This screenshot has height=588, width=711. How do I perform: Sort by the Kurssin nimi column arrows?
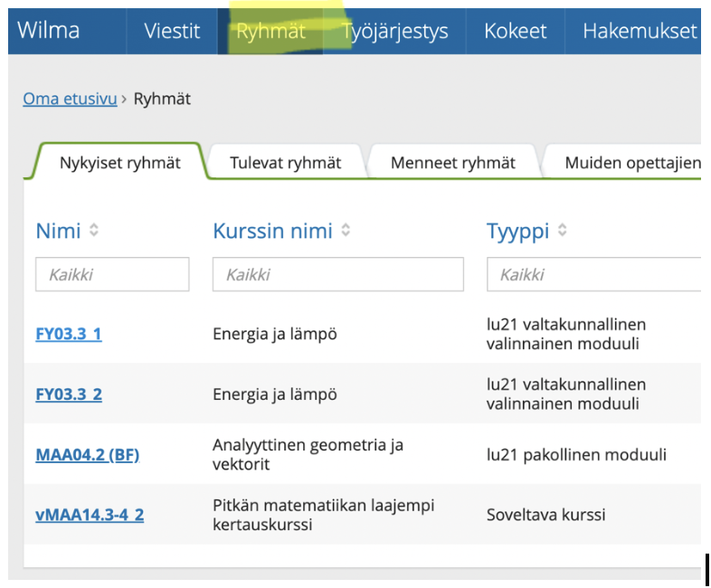coord(346,230)
